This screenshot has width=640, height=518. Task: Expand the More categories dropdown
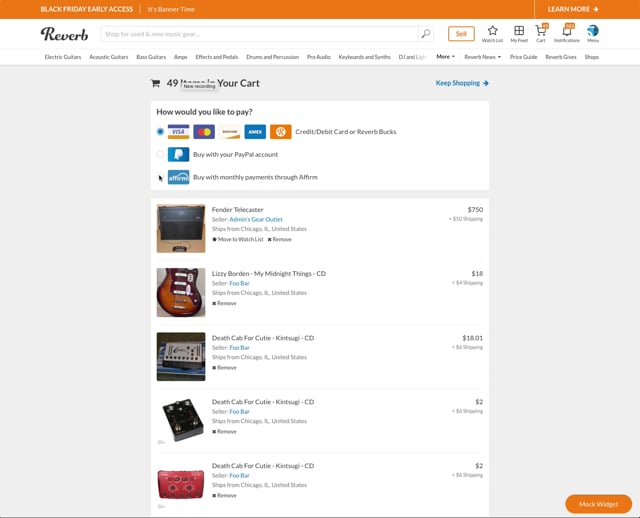pos(445,57)
